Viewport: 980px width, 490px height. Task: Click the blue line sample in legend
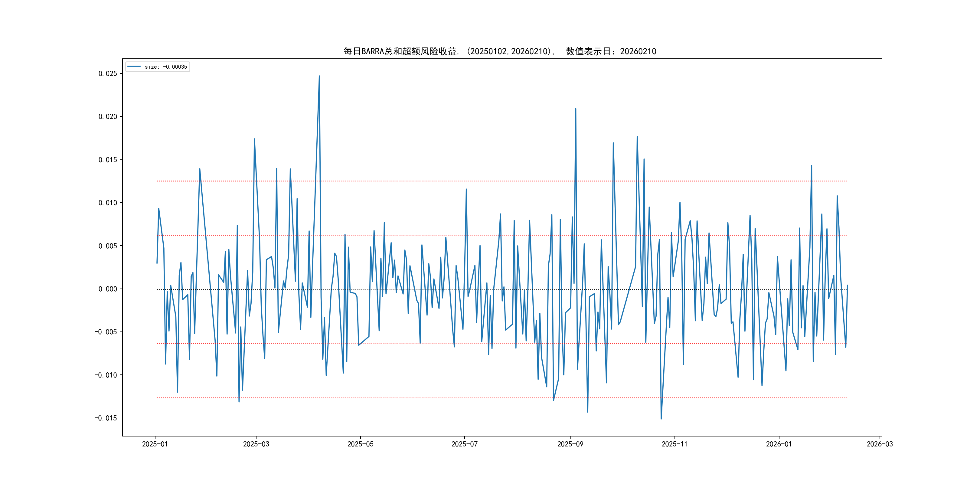[x=133, y=67]
